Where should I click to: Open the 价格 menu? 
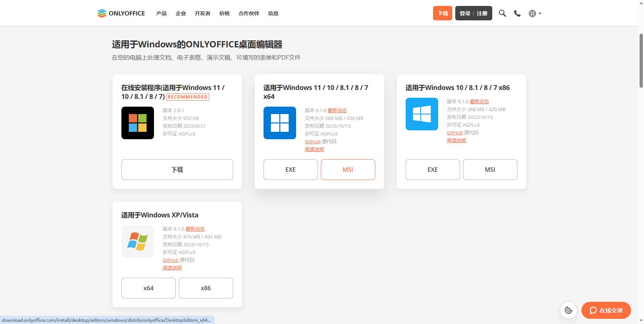(224, 13)
